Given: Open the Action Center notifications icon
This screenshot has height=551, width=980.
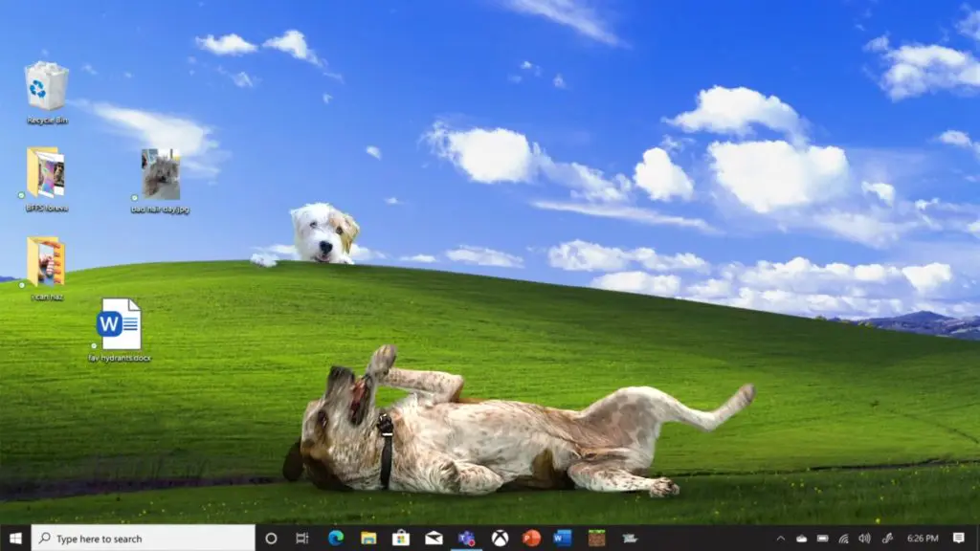Looking at the screenshot, I should point(959,538).
